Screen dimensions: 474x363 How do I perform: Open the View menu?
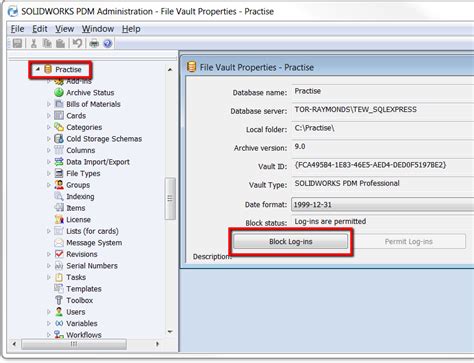[x=64, y=29]
